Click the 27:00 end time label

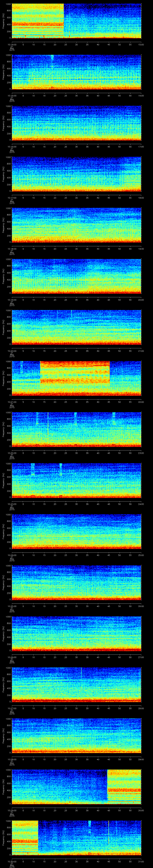coord(141,657)
